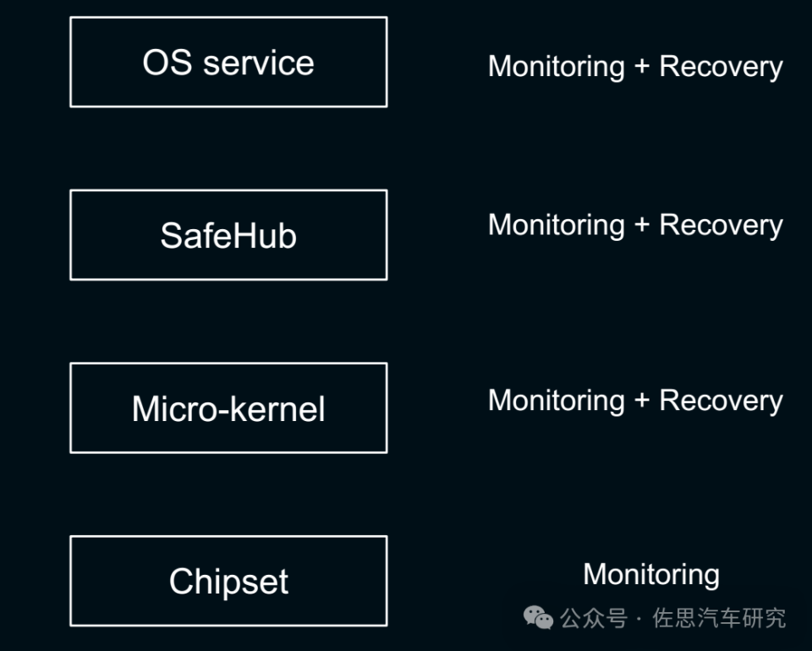Click the dot separator in the watermark
Viewport: 812px width, 651px height.
coord(640,619)
